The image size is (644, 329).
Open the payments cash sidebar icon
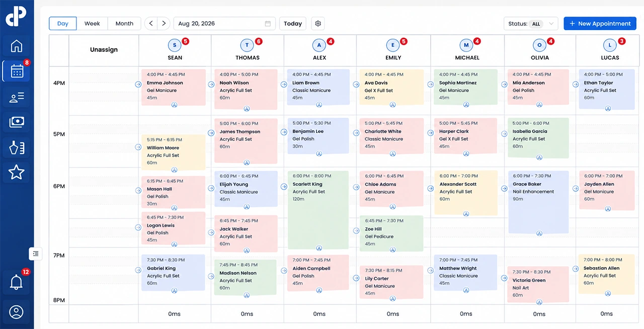point(17,122)
